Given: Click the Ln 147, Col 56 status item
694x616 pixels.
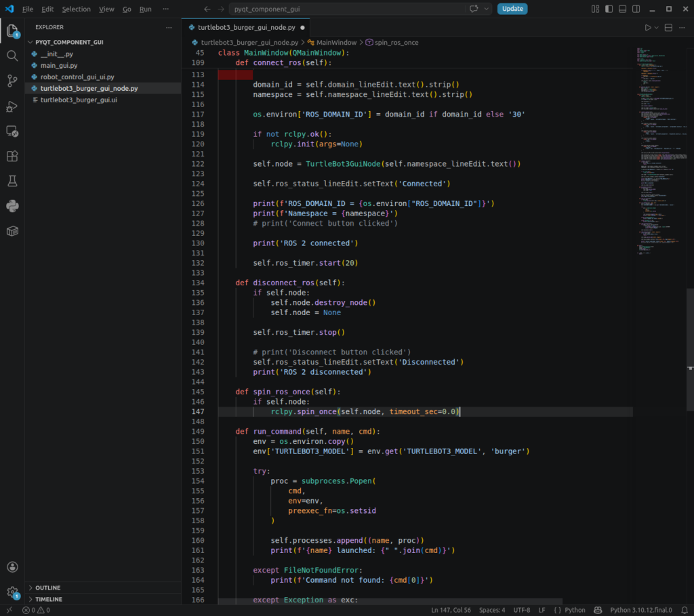Looking at the screenshot, I should pyautogui.click(x=451, y=611).
